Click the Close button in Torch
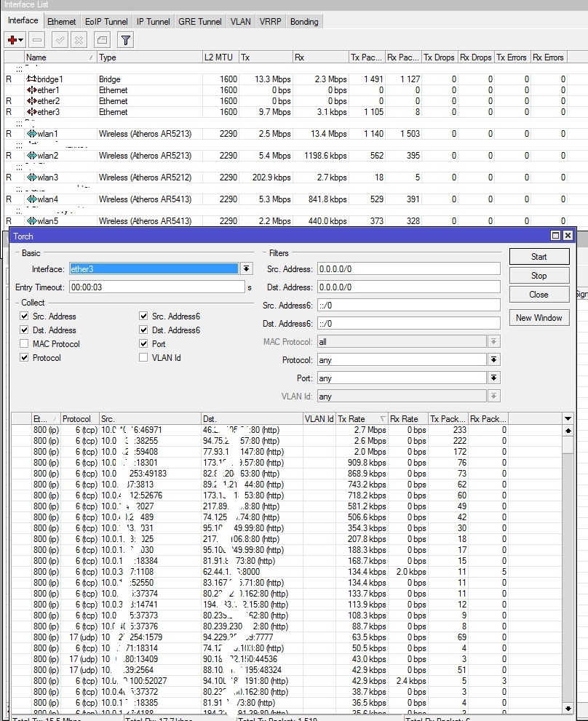Image resolution: width=588 pixels, height=721 pixels. coord(539,294)
